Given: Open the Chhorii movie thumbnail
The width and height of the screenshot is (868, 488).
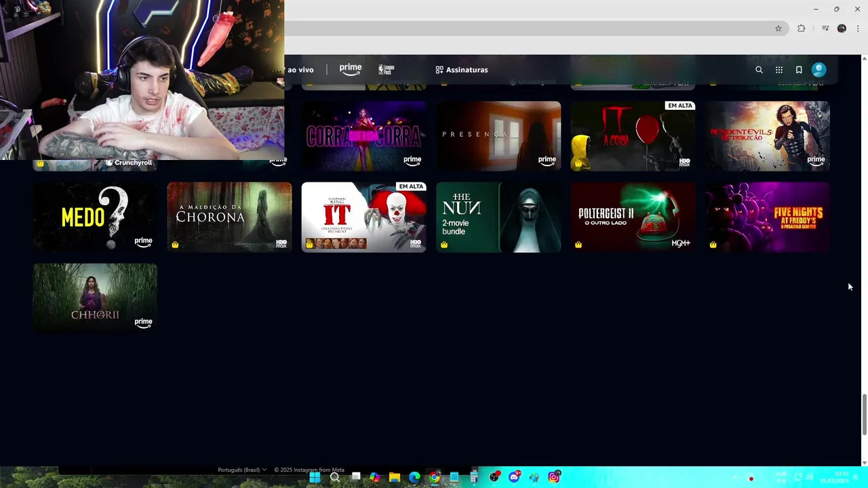Looking at the screenshot, I should [x=95, y=298].
